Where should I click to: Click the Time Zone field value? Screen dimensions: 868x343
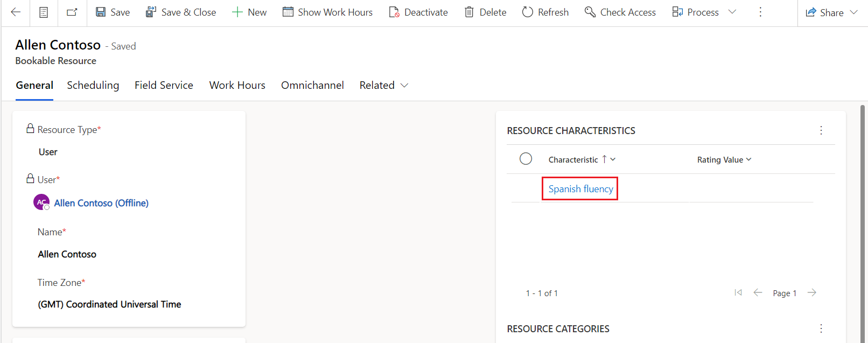pyautogui.click(x=109, y=304)
